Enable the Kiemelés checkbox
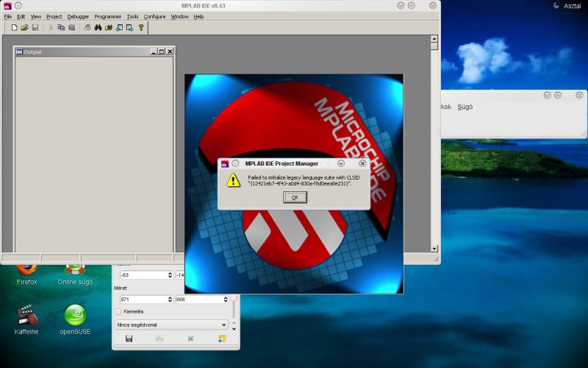This screenshot has width=588, height=368. [x=118, y=311]
